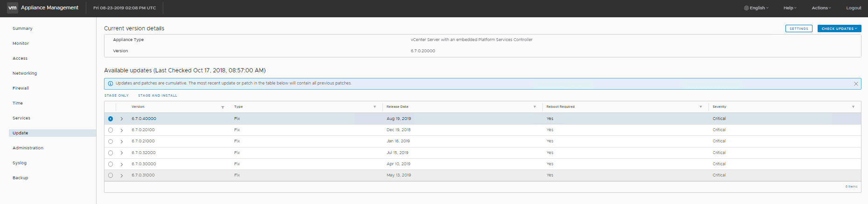This screenshot has height=204, width=868.
Task: Expand details for version 6.7.0.21000
Action: [122, 141]
